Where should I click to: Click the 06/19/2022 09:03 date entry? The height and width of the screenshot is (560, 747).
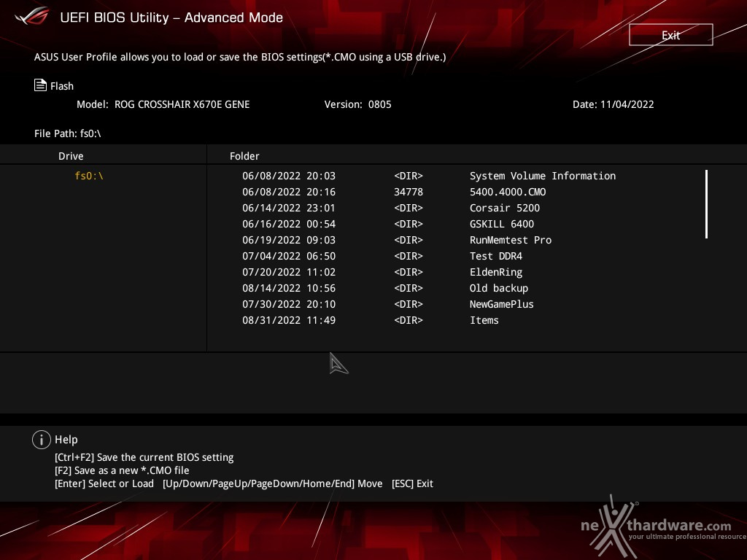(289, 240)
